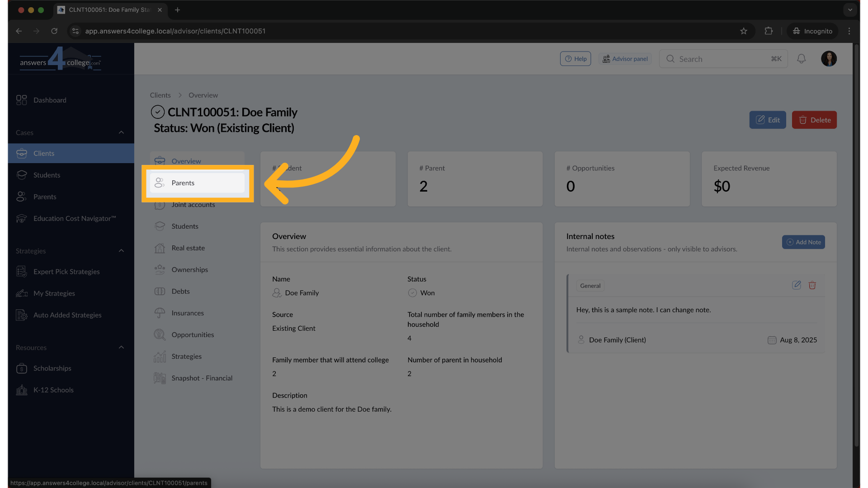Viewport: 868px width, 488px height.
Task: Open Education Cost Navigator in the sidebar
Action: 75,219
